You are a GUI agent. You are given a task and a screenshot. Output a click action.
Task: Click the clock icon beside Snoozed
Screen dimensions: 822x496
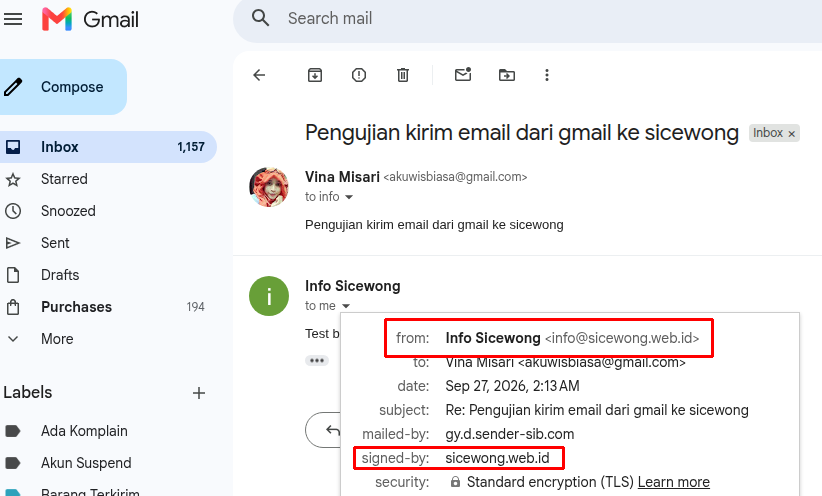pyautogui.click(x=13, y=211)
